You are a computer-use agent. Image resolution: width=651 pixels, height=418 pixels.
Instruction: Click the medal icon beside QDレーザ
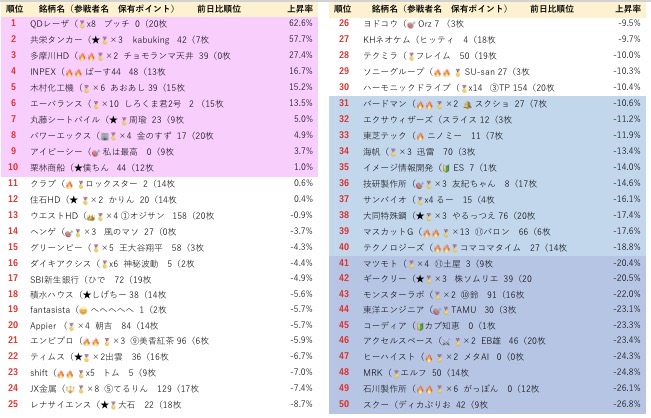coord(79,21)
